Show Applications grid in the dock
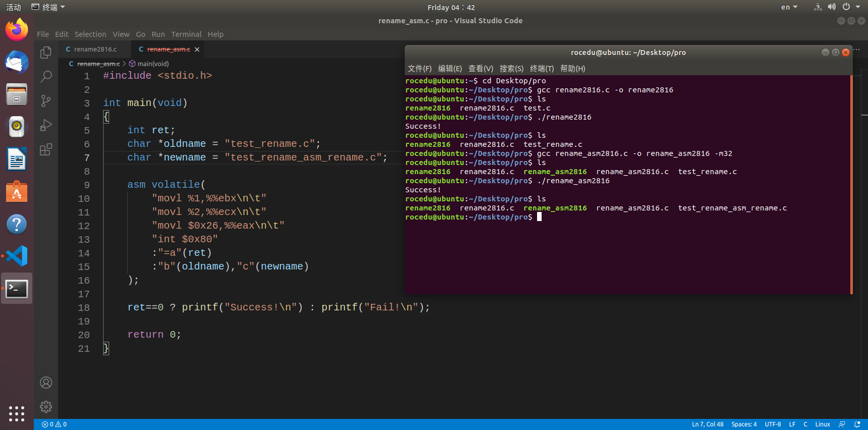 [x=17, y=413]
